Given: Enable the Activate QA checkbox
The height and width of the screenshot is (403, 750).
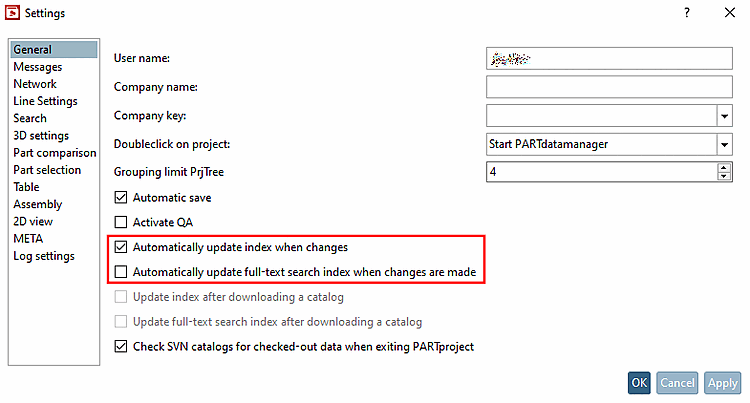Looking at the screenshot, I should point(122,222).
